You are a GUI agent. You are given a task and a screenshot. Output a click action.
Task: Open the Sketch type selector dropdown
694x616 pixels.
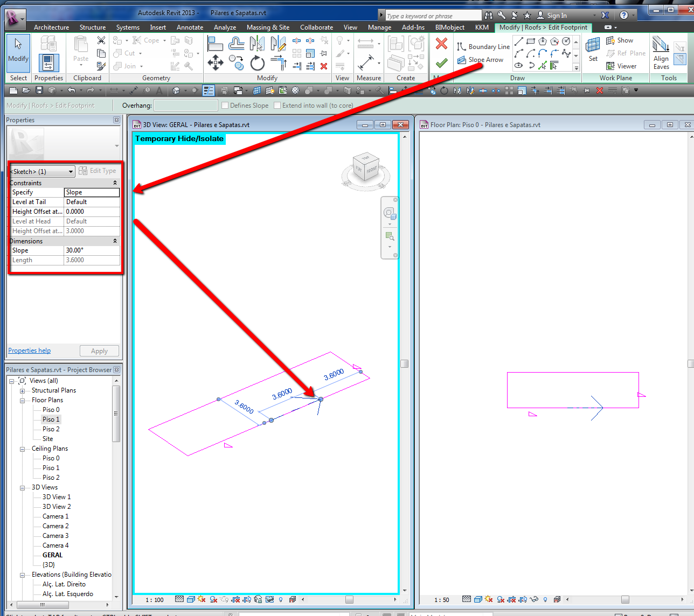click(x=71, y=172)
